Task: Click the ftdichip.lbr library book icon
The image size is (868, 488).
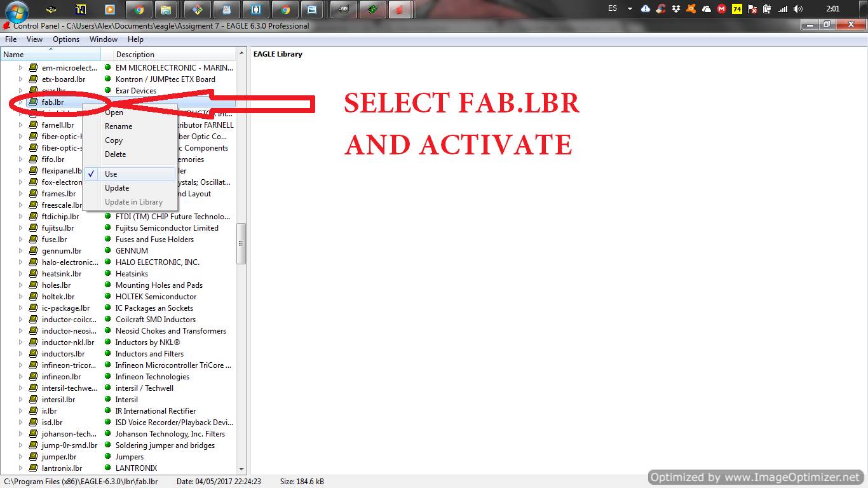Action: [33, 217]
